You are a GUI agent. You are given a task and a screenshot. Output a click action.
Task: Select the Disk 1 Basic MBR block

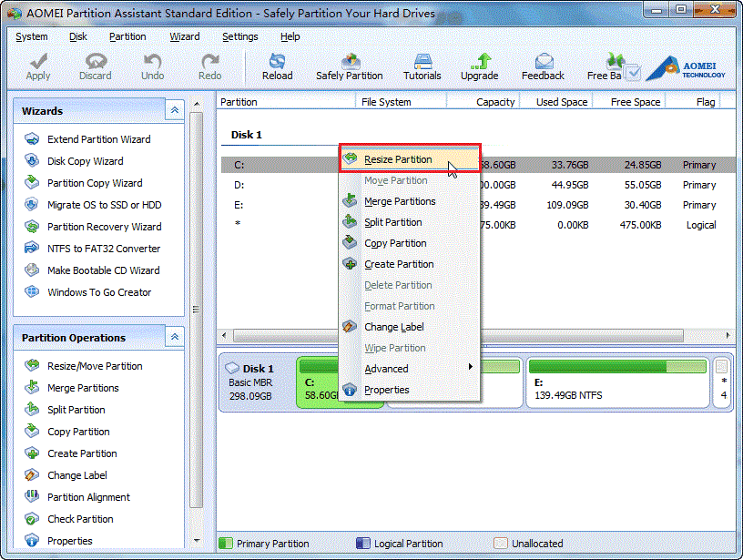[x=258, y=382]
